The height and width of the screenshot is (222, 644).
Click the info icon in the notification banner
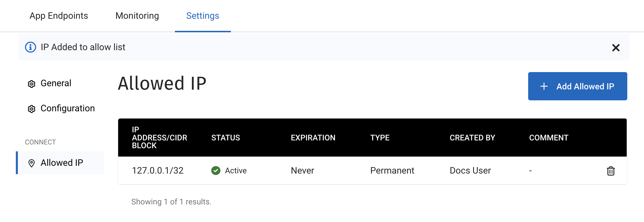click(x=30, y=47)
